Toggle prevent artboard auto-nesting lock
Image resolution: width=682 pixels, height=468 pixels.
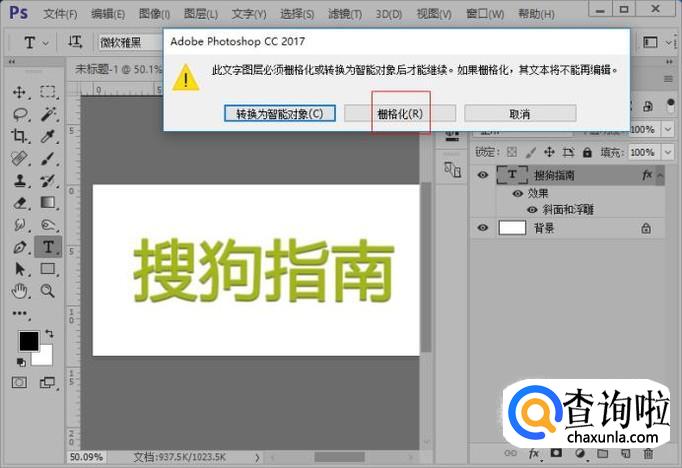[x=568, y=152]
